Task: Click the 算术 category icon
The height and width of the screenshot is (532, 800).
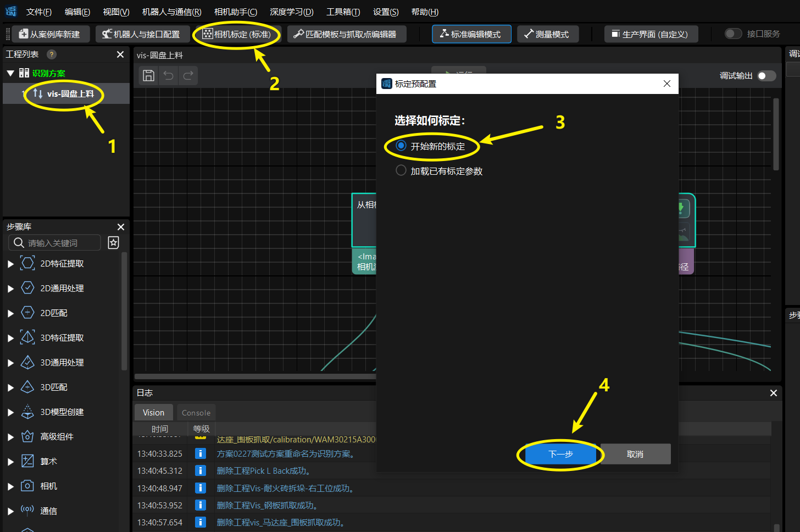Action: click(x=27, y=461)
